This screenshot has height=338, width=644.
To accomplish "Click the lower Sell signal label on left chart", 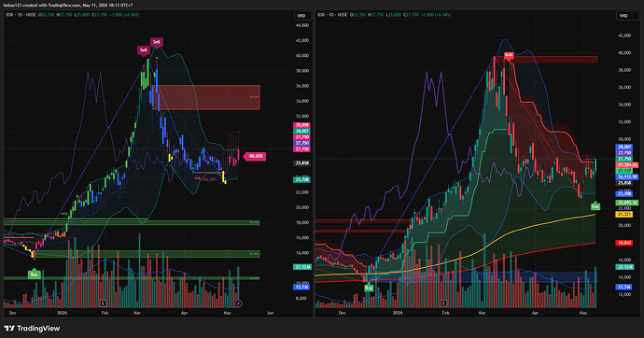I will (144, 50).
